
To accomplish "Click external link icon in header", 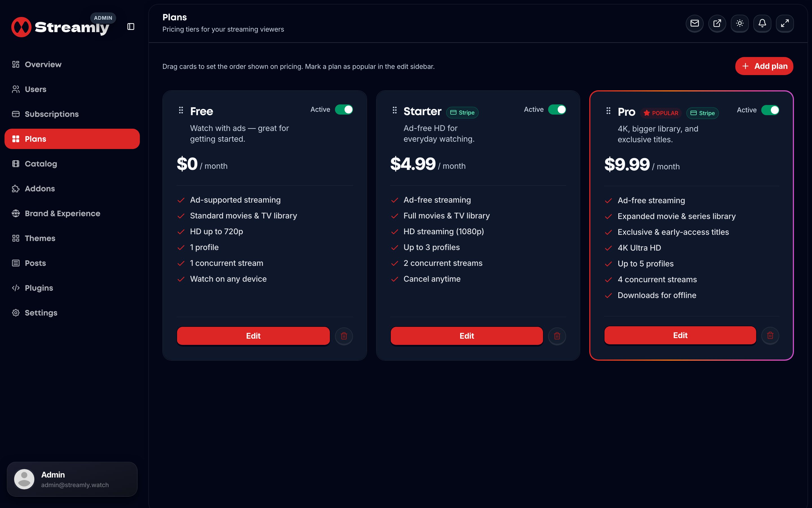I will [x=717, y=23].
